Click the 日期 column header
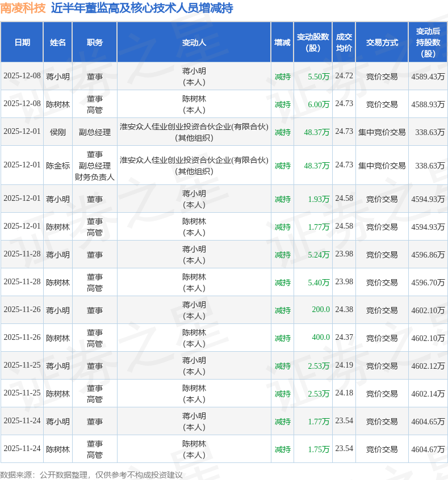Image resolution: width=448 pixels, height=480 pixels. point(22,43)
